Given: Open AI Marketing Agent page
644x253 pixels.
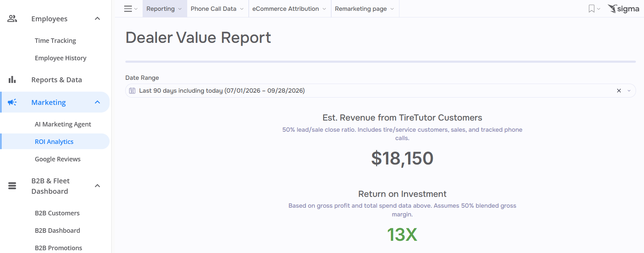Looking at the screenshot, I should tap(63, 124).
